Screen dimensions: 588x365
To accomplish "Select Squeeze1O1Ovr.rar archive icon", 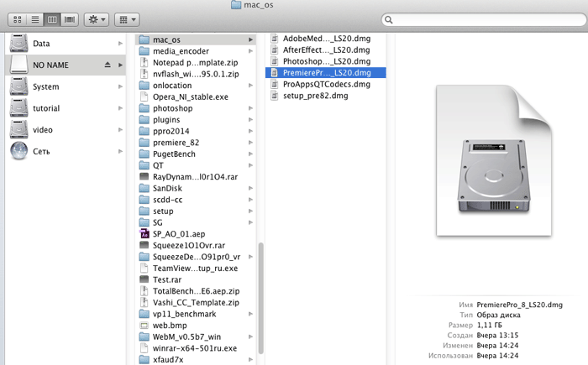I will 144,245.
